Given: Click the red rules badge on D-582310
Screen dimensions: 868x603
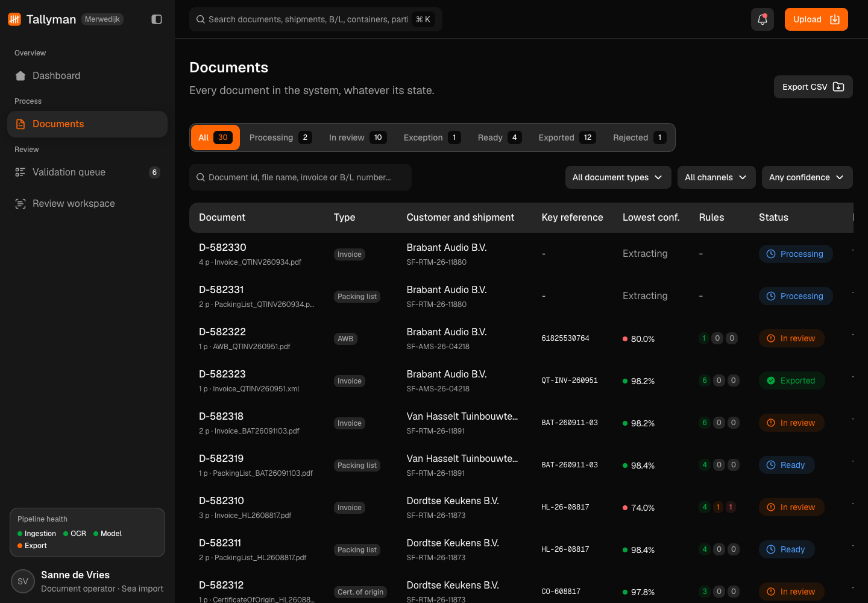Looking at the screenshot, I should tap(731, 507).
